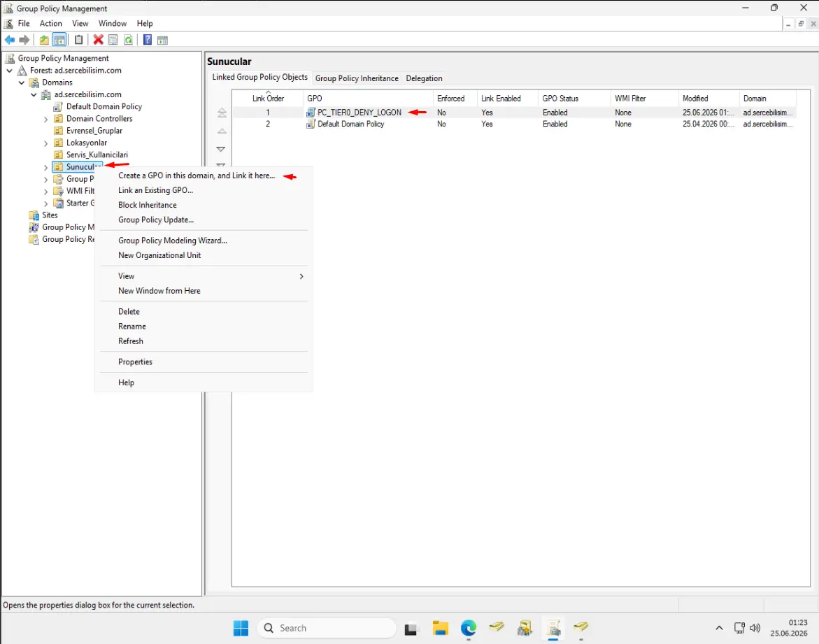The width and height of the screenshot is (819, 644).
Task: Click the move link down arrow
Action: tap(221, 149)
